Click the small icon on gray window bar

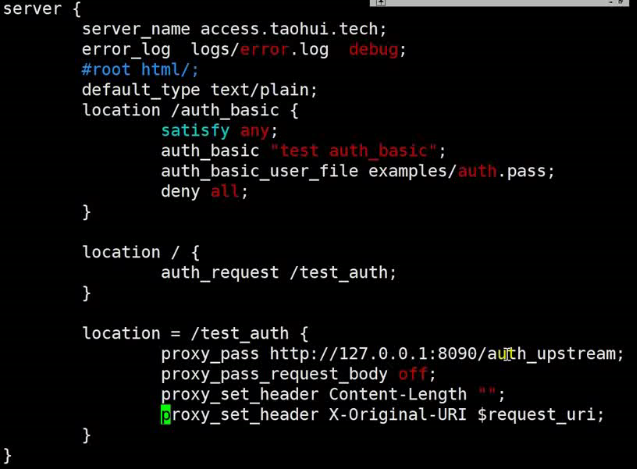[x=381, y=2]
